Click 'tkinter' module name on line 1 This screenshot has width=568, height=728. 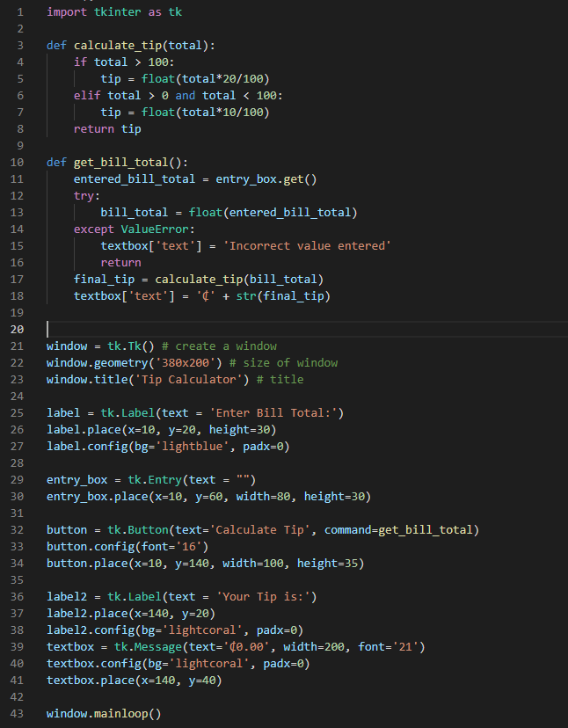coord(118,12)
